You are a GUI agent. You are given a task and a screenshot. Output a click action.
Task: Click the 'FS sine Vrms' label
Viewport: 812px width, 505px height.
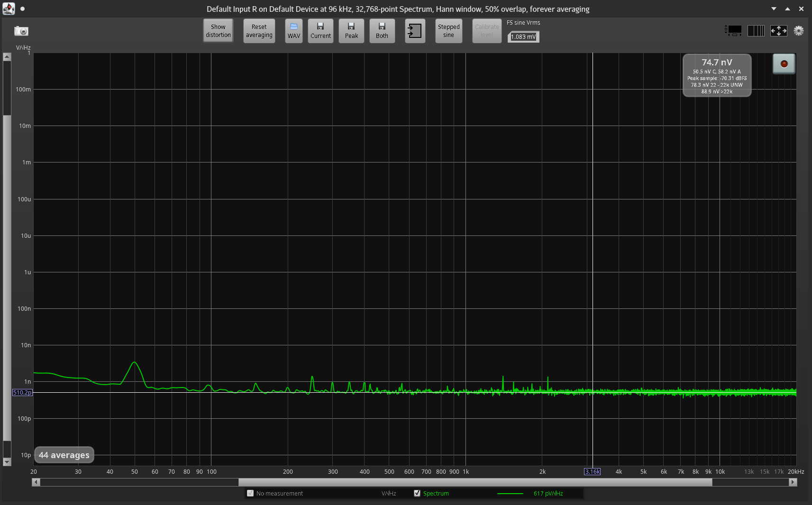(523, 23)
